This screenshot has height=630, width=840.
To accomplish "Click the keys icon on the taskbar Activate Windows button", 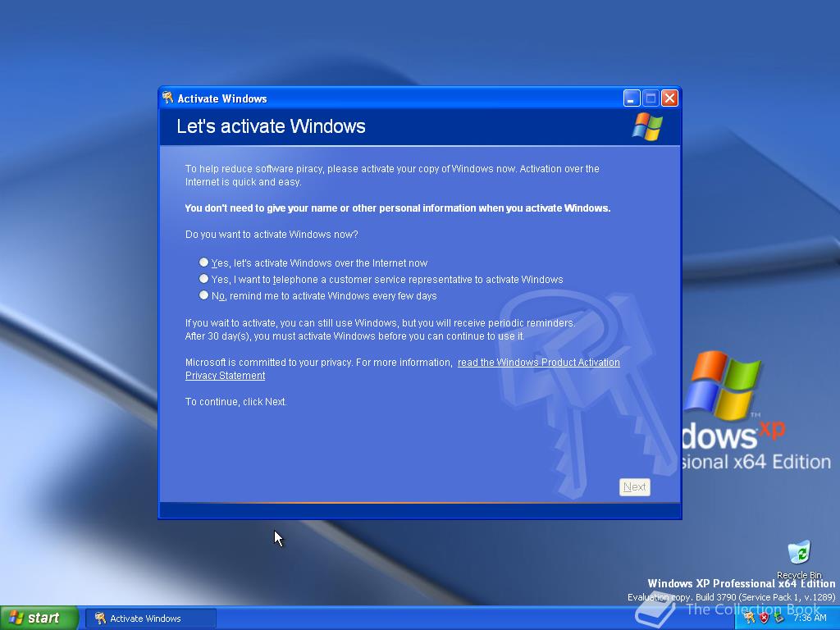I will point(102,618).
